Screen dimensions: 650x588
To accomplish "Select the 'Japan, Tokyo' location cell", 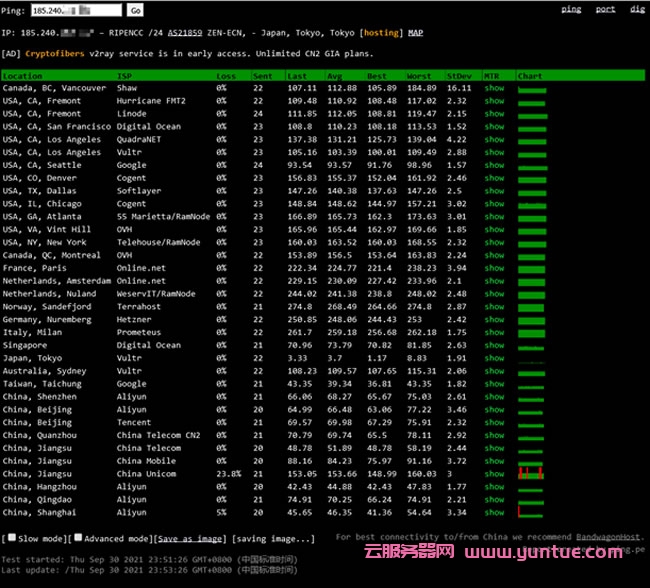I will click(32, 358).
